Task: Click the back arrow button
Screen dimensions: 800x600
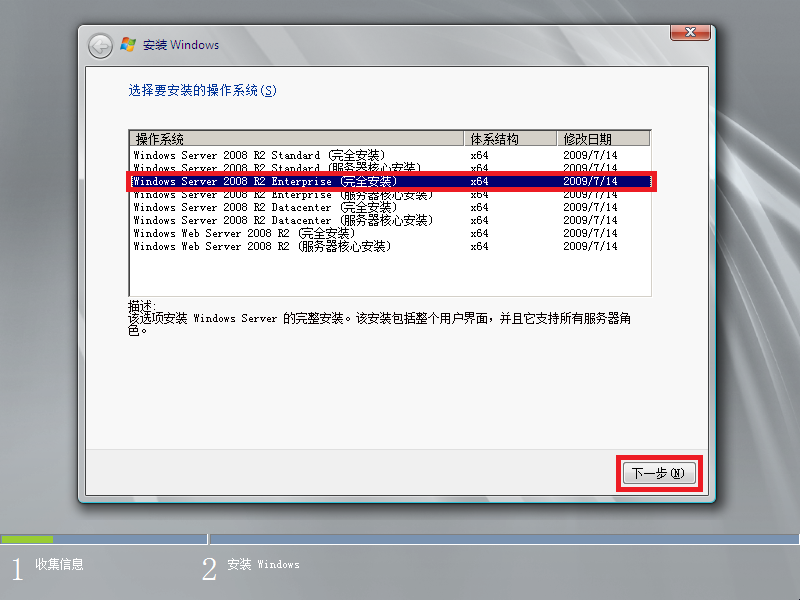Action: click(x=100, y=46)
